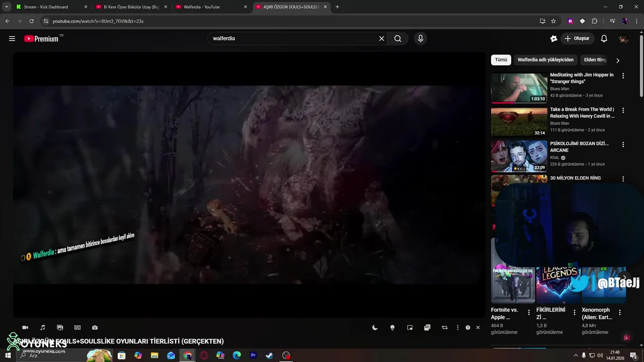This screenshot has width=644, height=362.
Task: Select the Elden Ring filter chip
Action: click(595, 60)
